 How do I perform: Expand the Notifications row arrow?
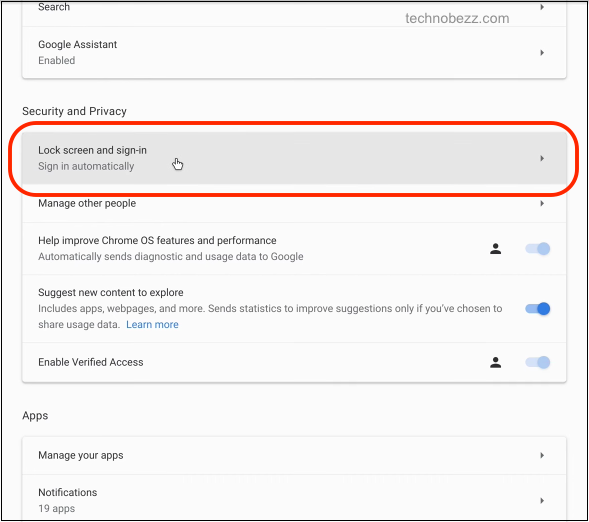click(x=542, y=501)
